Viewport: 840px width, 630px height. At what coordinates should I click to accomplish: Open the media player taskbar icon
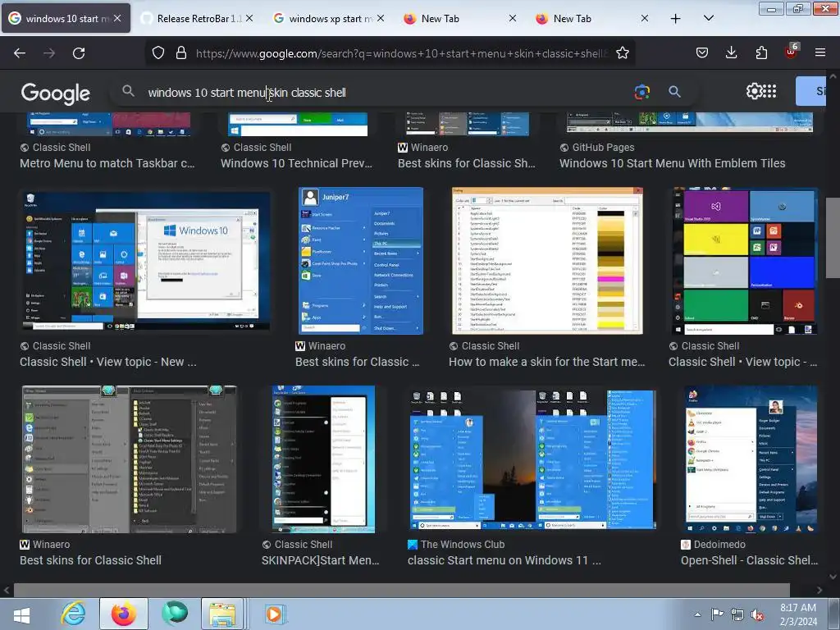[274, 614]
